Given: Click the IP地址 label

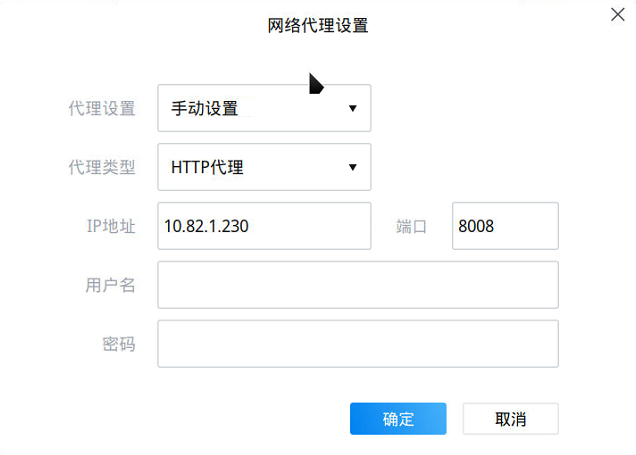Looking at the screenshot, I should [110, 226].
